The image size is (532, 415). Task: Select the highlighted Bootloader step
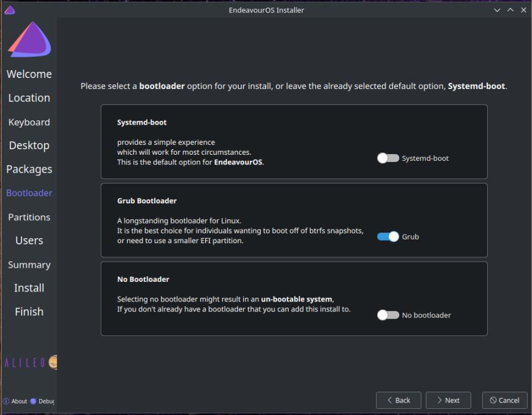pos(29,193)
